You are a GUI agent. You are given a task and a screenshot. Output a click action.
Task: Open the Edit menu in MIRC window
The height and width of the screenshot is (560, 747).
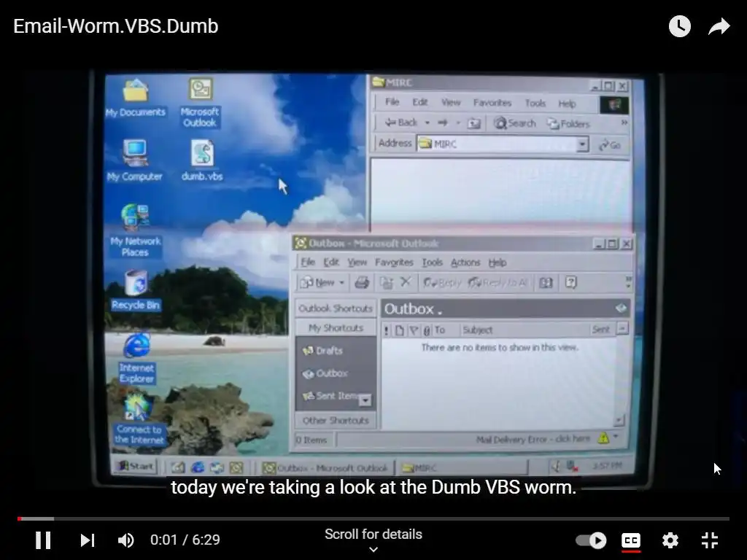419,102
